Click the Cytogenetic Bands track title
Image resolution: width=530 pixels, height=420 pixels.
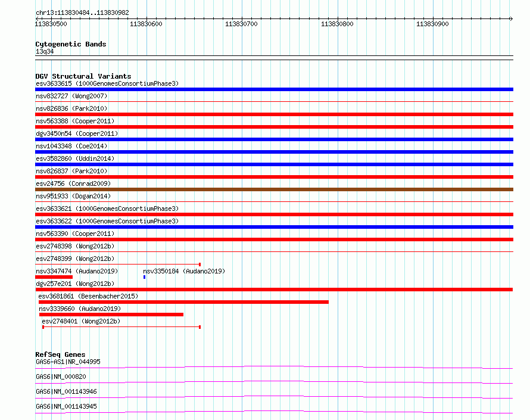click(x=71, y=44)
